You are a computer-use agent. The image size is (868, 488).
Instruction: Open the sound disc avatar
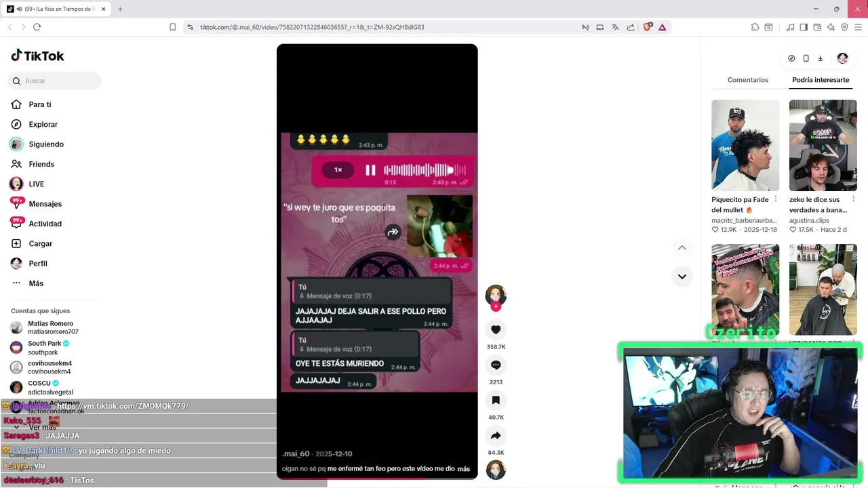(x=496, y=470)
